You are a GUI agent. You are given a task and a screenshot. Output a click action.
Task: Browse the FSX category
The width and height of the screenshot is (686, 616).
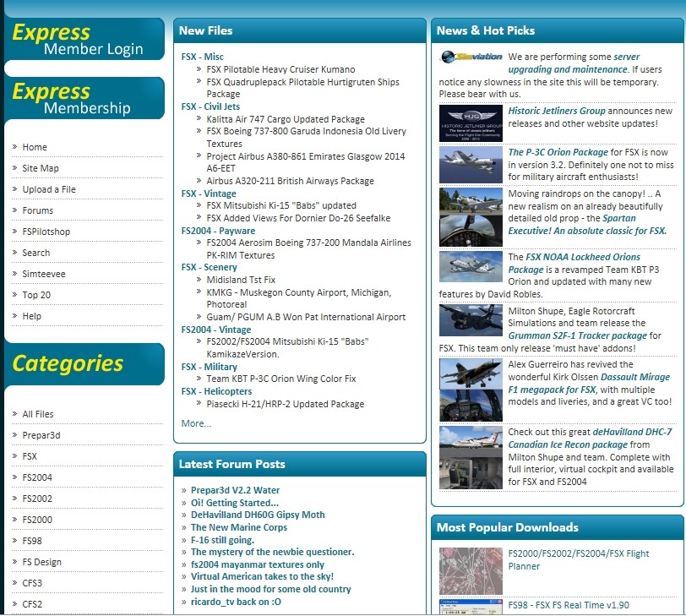point(30,456)
